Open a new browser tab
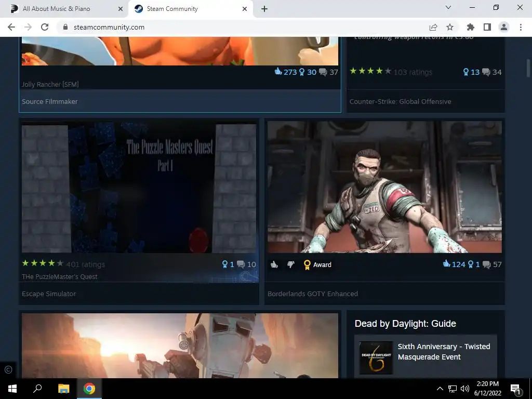Viewport: 532px width, 399px height. tap(264, 9)
